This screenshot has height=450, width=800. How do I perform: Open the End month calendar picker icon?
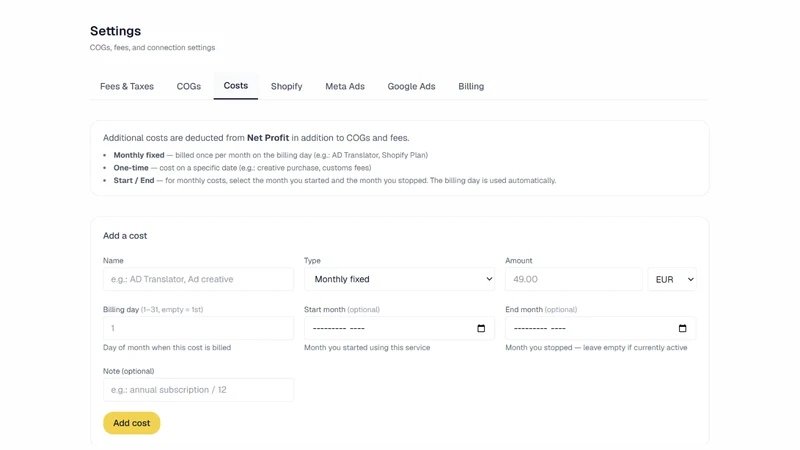(682, 328)
